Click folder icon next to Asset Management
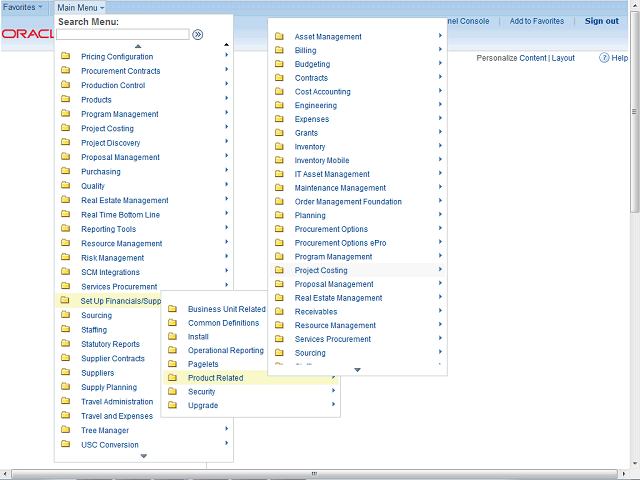640x480 pixels. tap(279, 36)
